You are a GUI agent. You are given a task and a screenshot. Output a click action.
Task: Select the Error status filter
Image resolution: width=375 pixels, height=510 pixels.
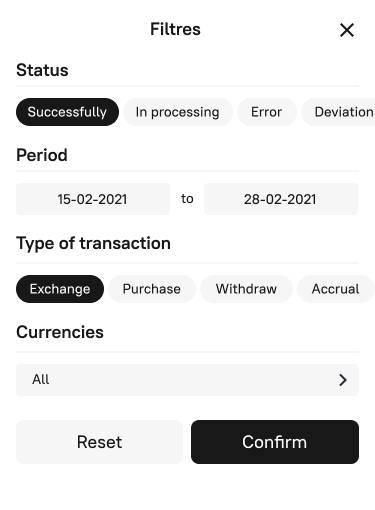pos(267,112)
